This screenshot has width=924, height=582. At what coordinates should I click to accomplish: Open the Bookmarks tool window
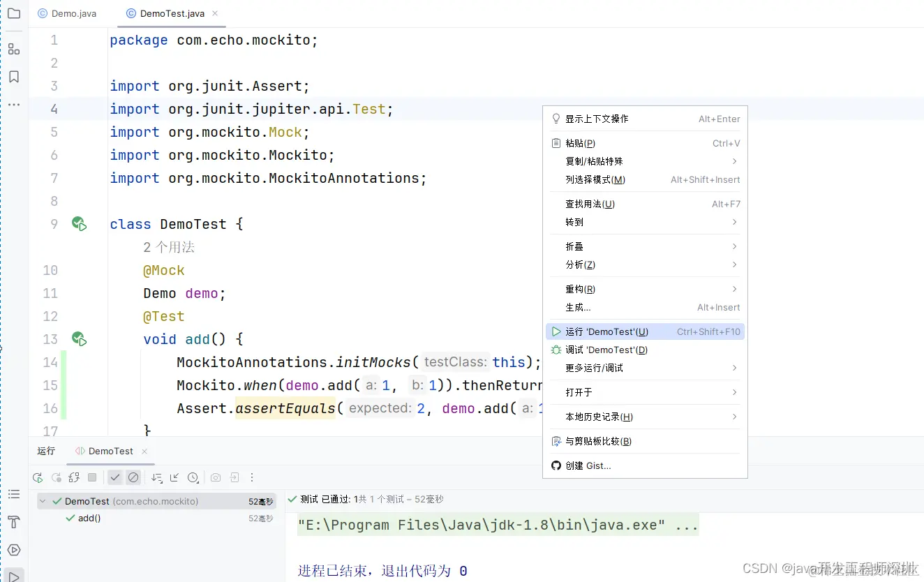click(14, 77)
